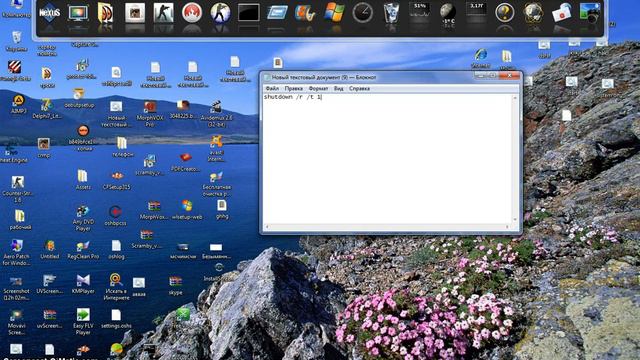Select the comp desktop icon
Viewport: 640px width, 360px height.
[44, 148]
